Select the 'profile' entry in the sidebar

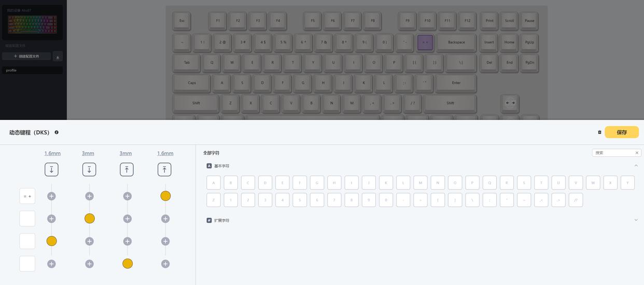(32, 70)
